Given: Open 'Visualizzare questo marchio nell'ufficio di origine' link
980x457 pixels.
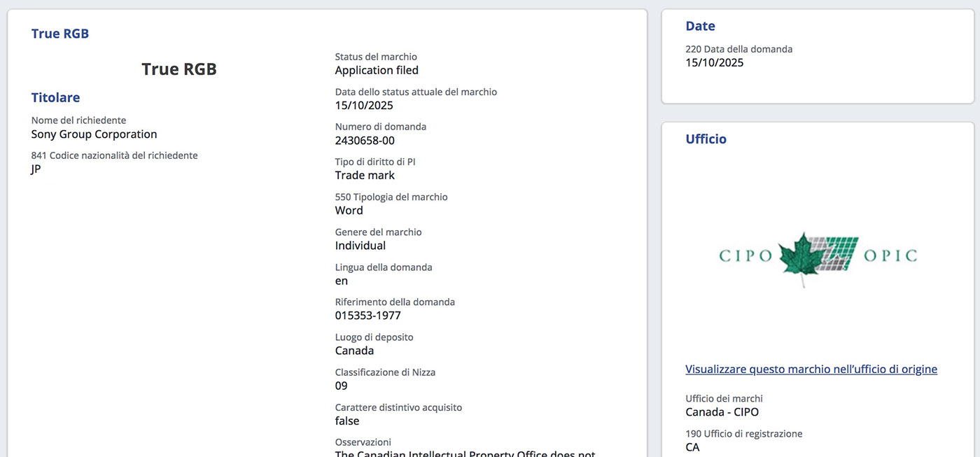Looking at the screenshot, I should [x=811, y=370].
